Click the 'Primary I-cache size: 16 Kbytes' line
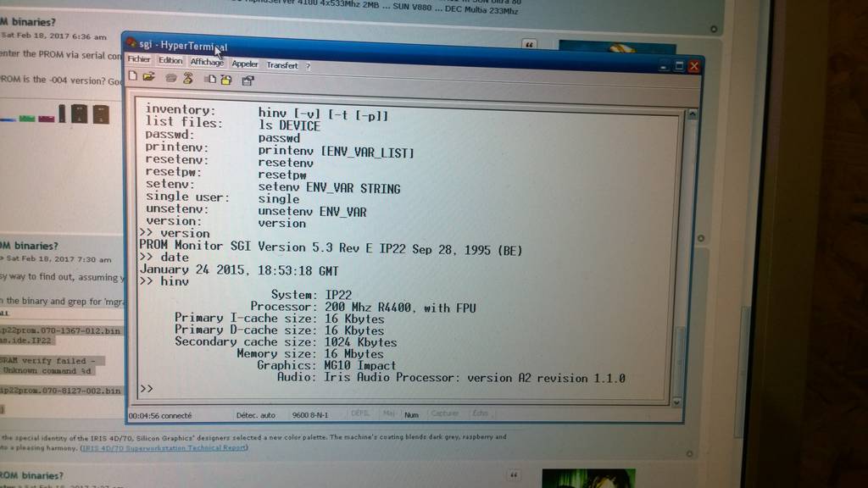Screen dimensions: 868x488 click(280, 319)
